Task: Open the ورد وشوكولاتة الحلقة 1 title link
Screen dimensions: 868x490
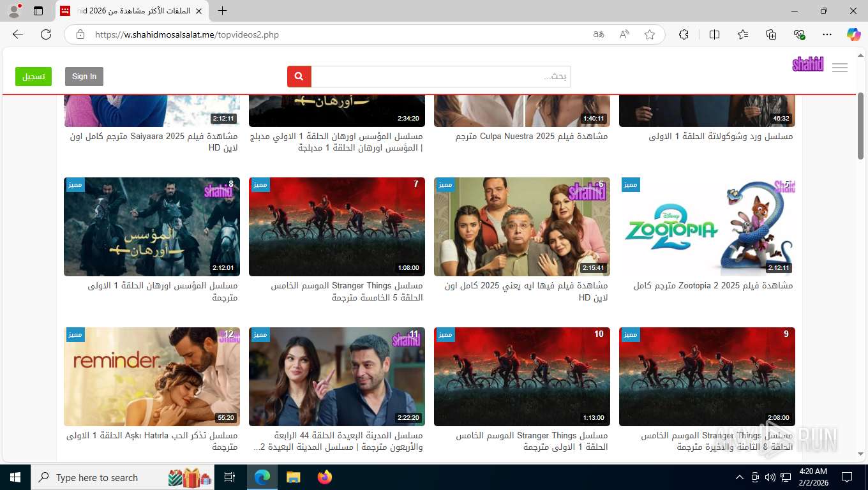Action: 721,137
